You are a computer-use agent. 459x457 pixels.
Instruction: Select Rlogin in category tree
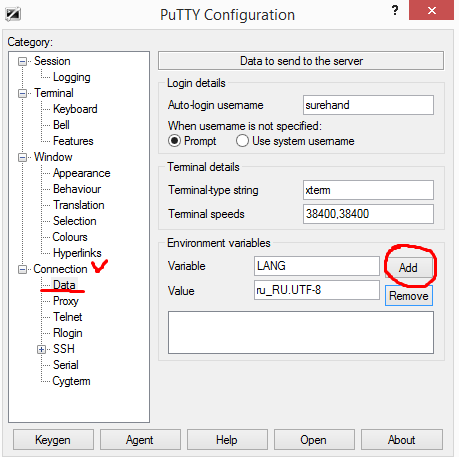click(68, 333)
